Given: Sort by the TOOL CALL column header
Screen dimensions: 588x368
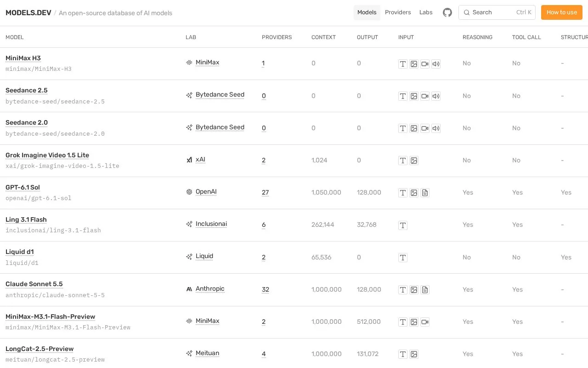Looking at the screenshot, I should coord(526,37).
